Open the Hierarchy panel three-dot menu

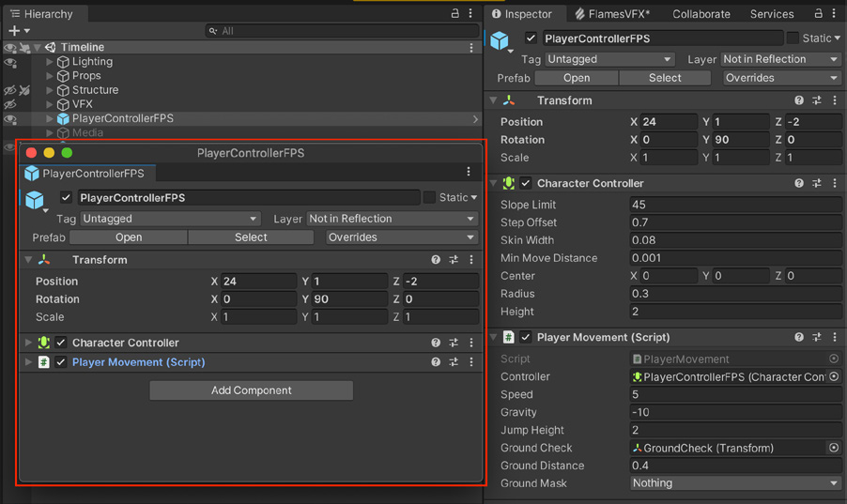click(x=470, y=13)
